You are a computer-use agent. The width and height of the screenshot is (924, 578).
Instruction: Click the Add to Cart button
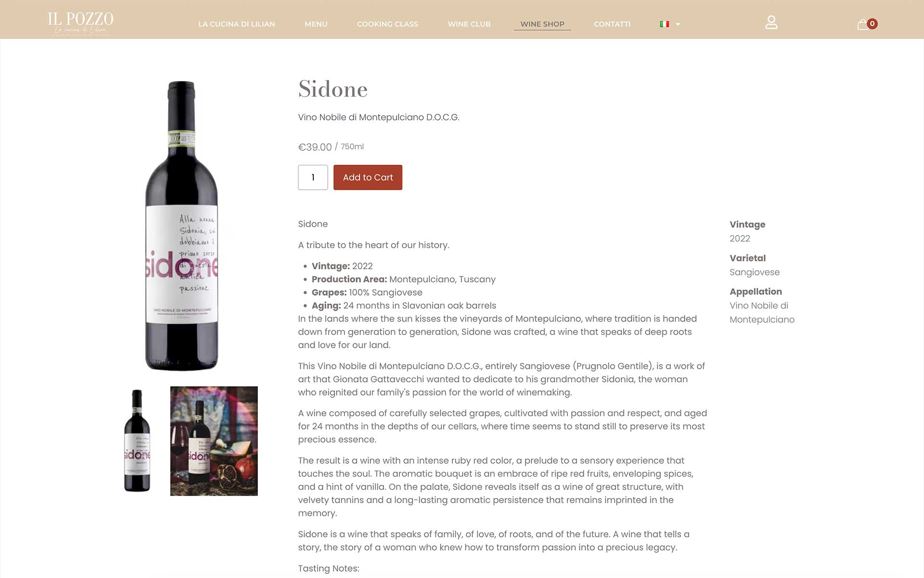click(368, 177)
